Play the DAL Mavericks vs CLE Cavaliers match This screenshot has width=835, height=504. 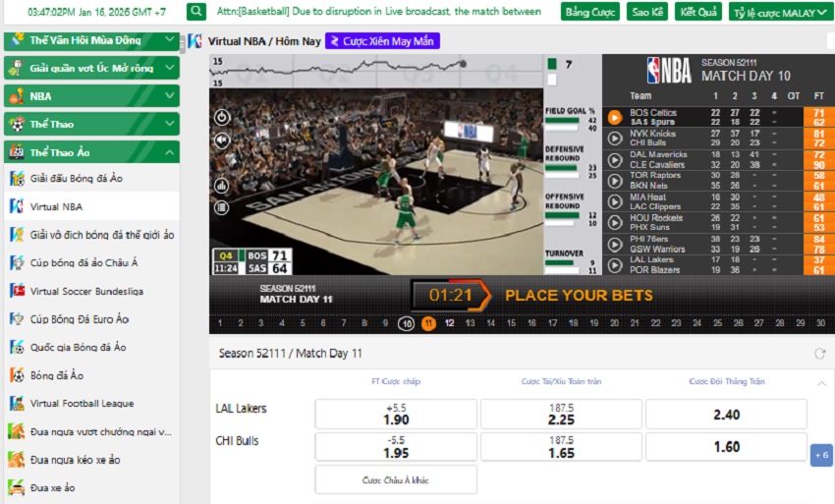click(x=615, y=160)
